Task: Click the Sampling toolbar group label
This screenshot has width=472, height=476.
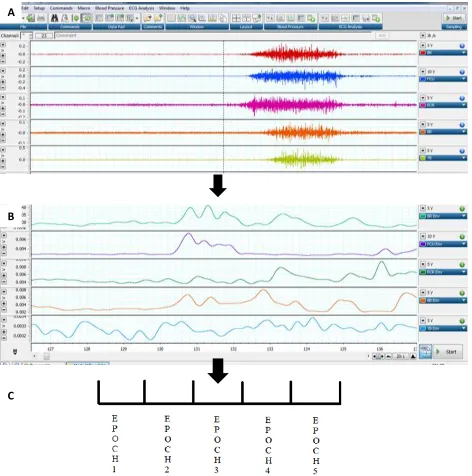Action: click(x=454, y=27)
